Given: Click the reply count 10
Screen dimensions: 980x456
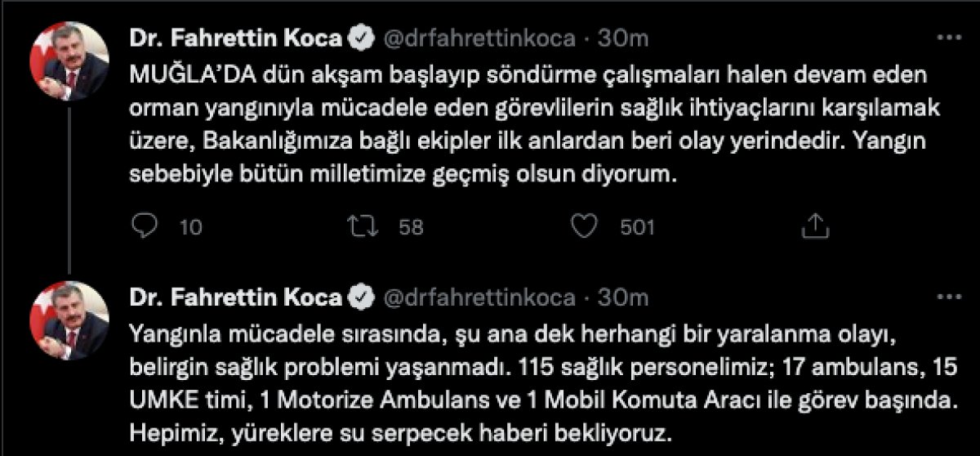Looking at the screenshot, I should 189,227.
